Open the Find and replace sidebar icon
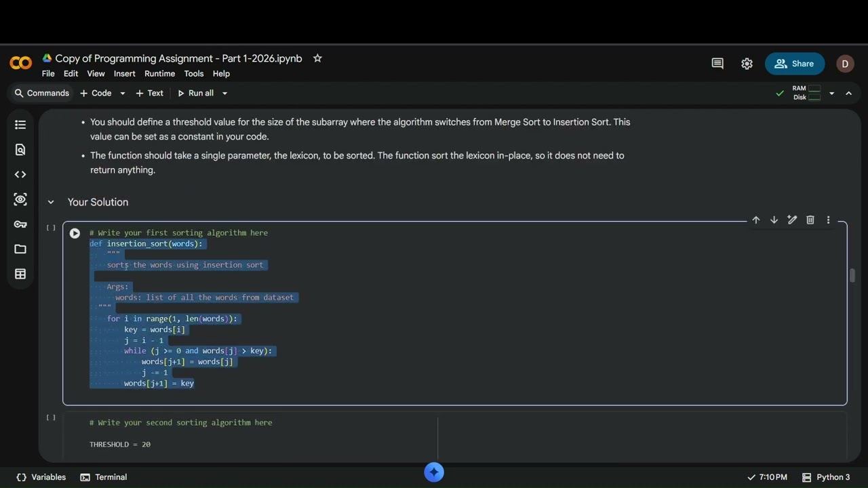Screen dimensions: 868x488 [20, 150]
